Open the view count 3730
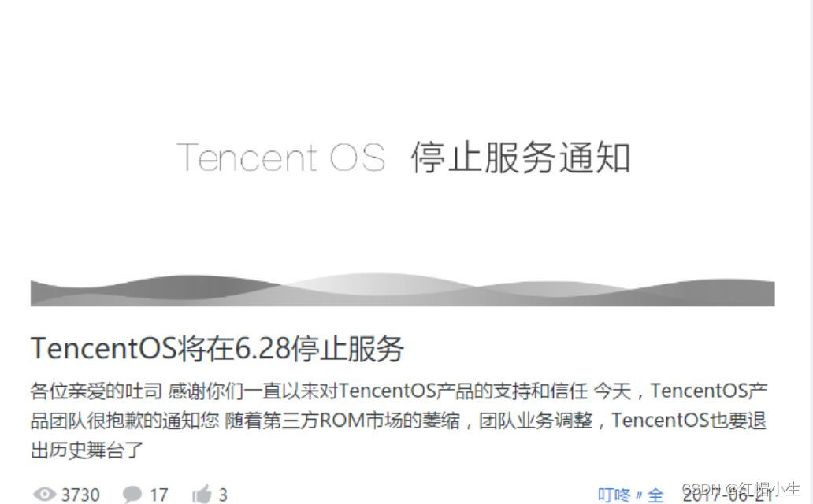The height and width of the screenshot is (504, 813). tap(80, 495)
